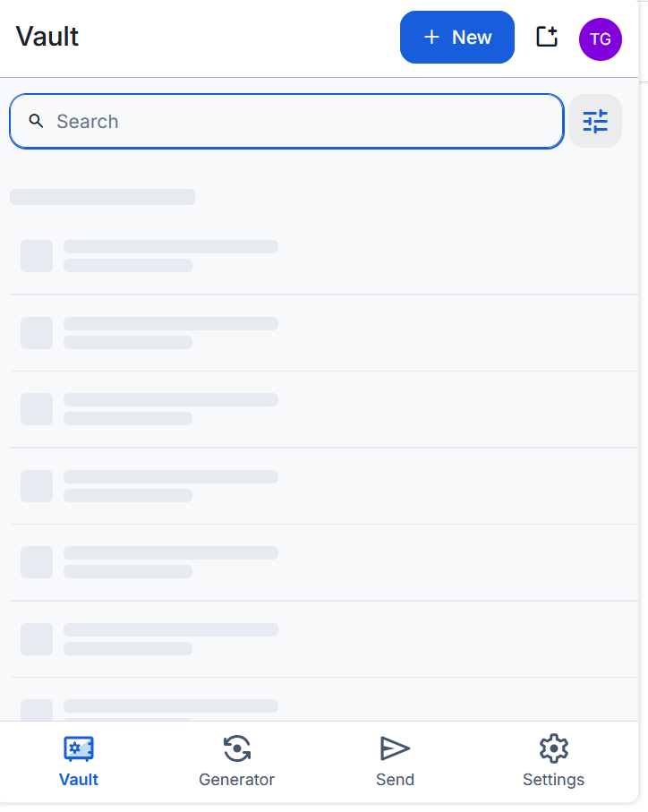Select the first loading placeholder item row
This screenshot has width=648, height=812.
[324, 256]
